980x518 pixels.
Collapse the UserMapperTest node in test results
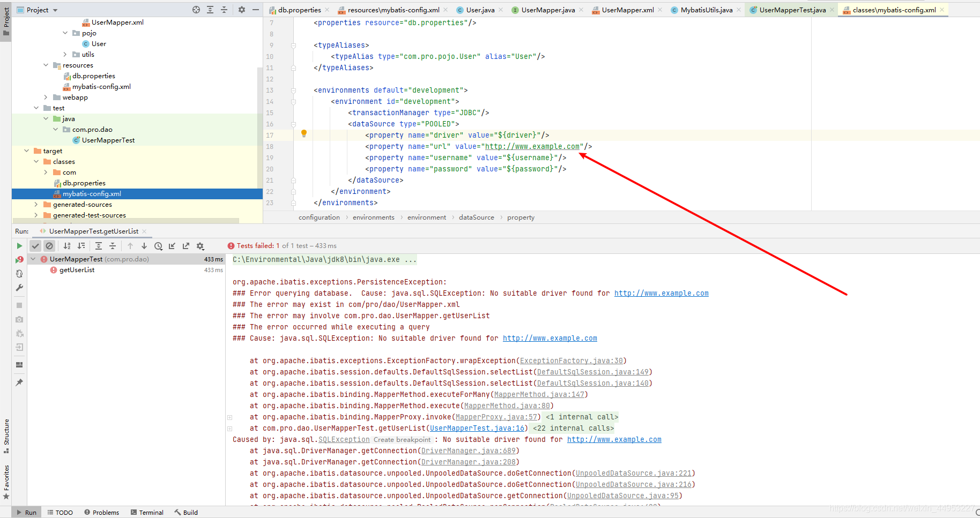pyautogui.click(x=33, y=259)
